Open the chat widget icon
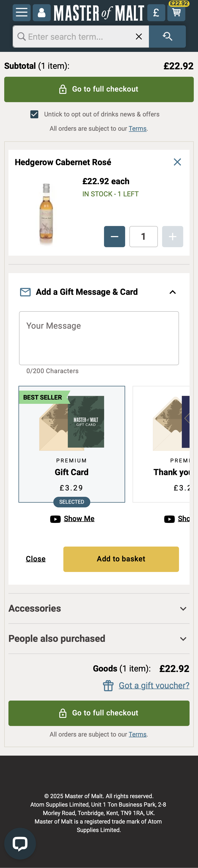 (20, 843)
